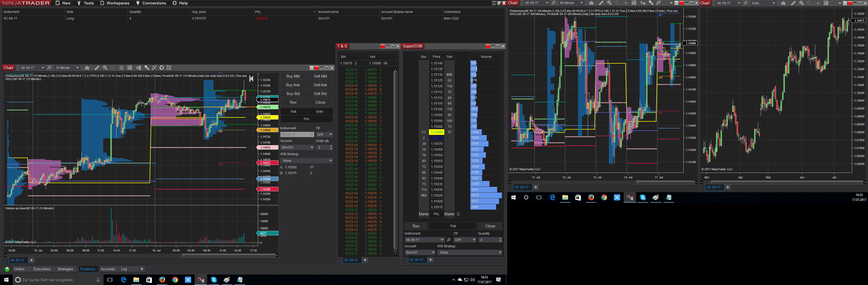This screenshot has height=285, width=868.
Task: Toggle the crosshair tool in Daily chart
Action: point(818,3)
